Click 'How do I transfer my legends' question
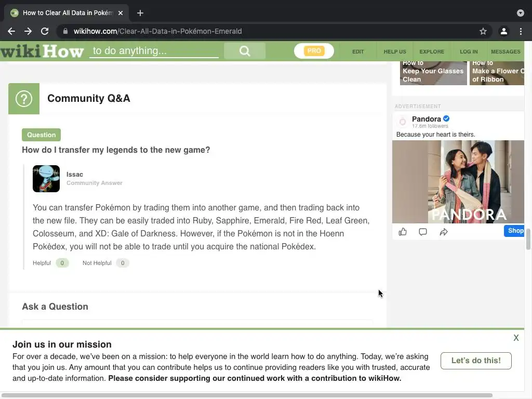 116,150
